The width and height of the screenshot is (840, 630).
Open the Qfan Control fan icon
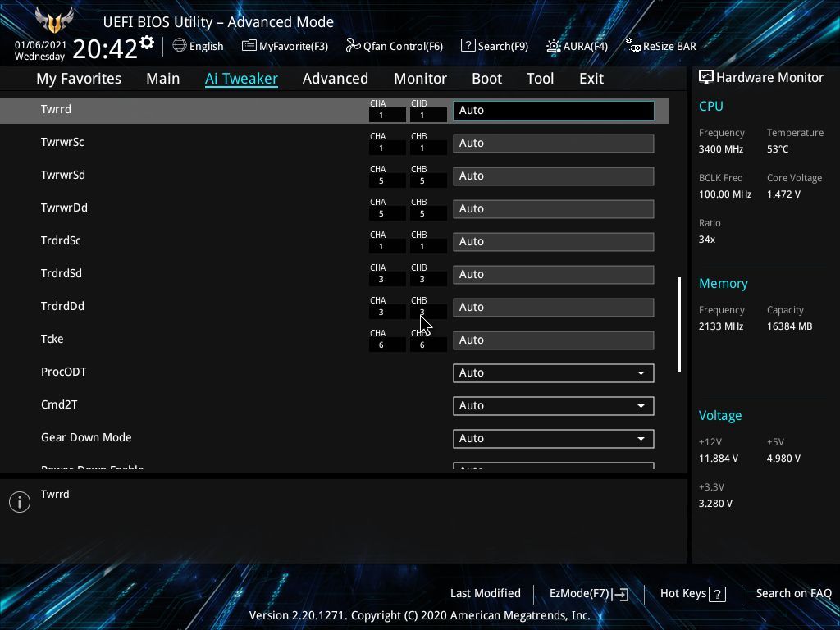pyautogui.click(x=353, y=46)
